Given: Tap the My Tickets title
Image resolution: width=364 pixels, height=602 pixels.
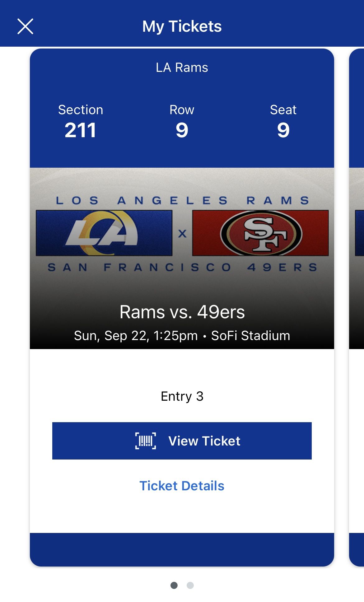Looking at the screenshot, I should click(182, 26).
